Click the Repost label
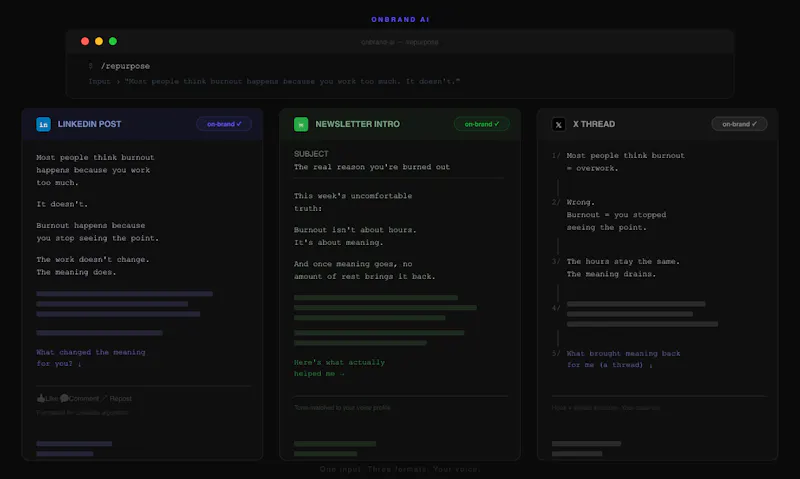The width and height of the screenshot is (800, 479). (120, 398)
